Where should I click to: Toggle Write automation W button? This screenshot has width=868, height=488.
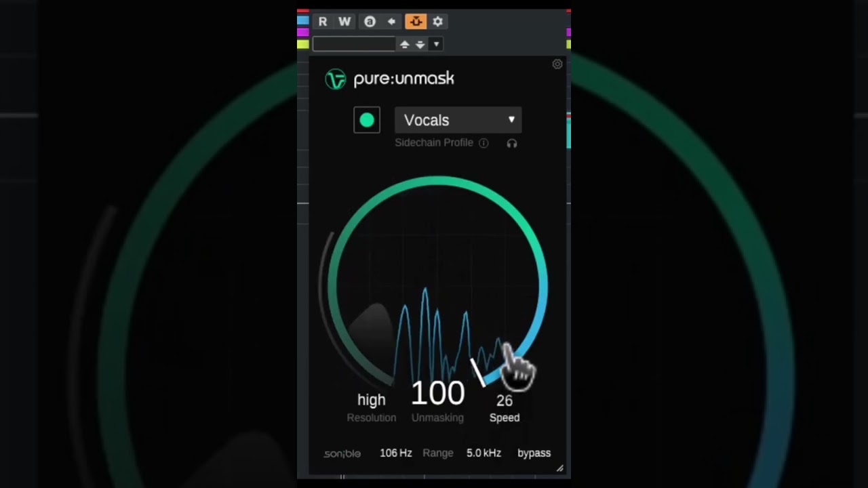pos(344,22)
